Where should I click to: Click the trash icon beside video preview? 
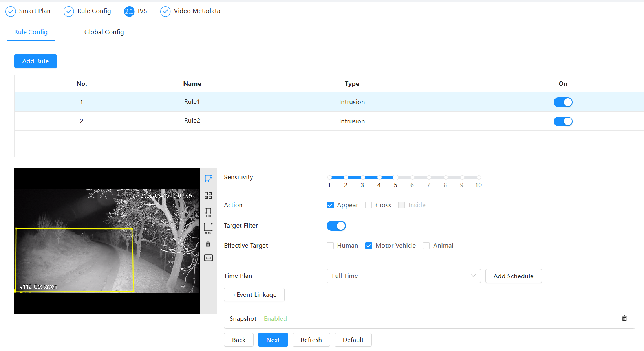[x=208, y=244]
